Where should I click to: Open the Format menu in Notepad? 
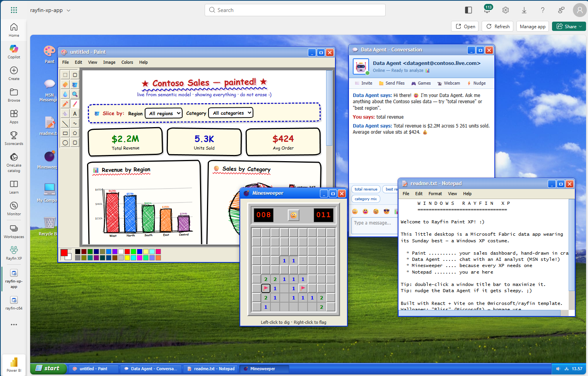(x=435, y=194)
